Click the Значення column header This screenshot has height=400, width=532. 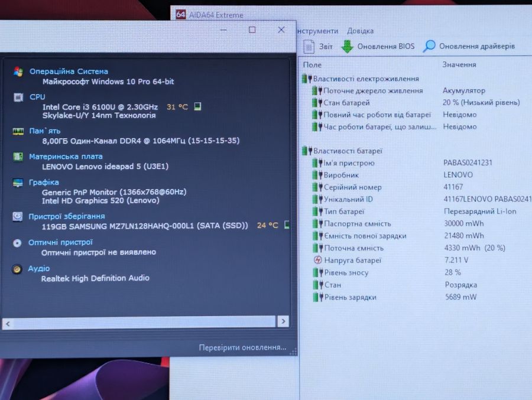coord(459,64)
